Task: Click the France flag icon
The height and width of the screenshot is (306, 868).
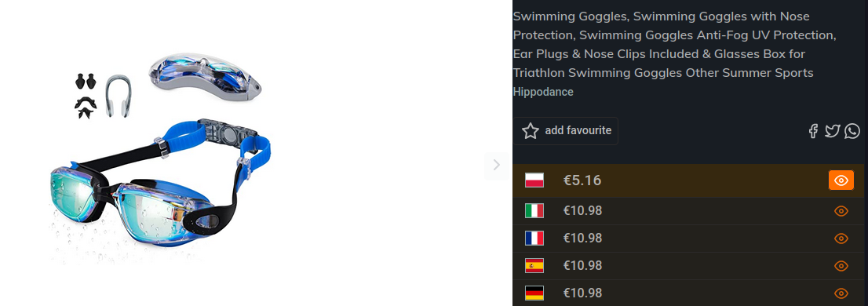Action: coord(534,238)
